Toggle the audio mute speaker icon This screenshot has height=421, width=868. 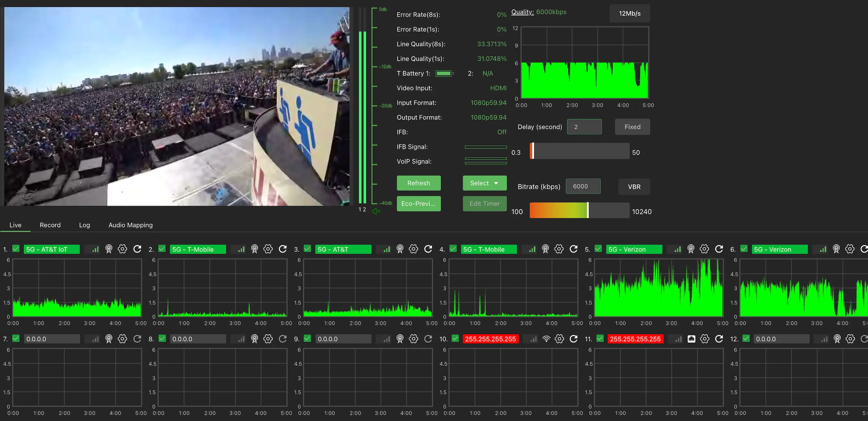(376, 211)
